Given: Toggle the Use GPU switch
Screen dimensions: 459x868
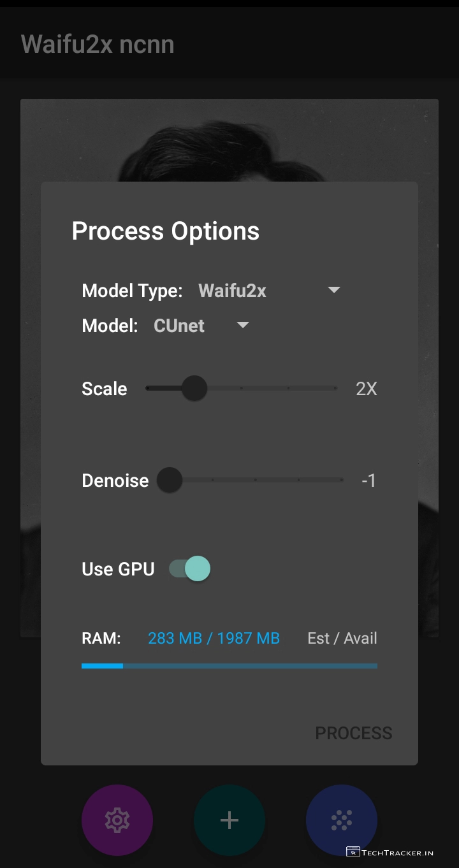Looking at the screenshot, I should (190, 568).
